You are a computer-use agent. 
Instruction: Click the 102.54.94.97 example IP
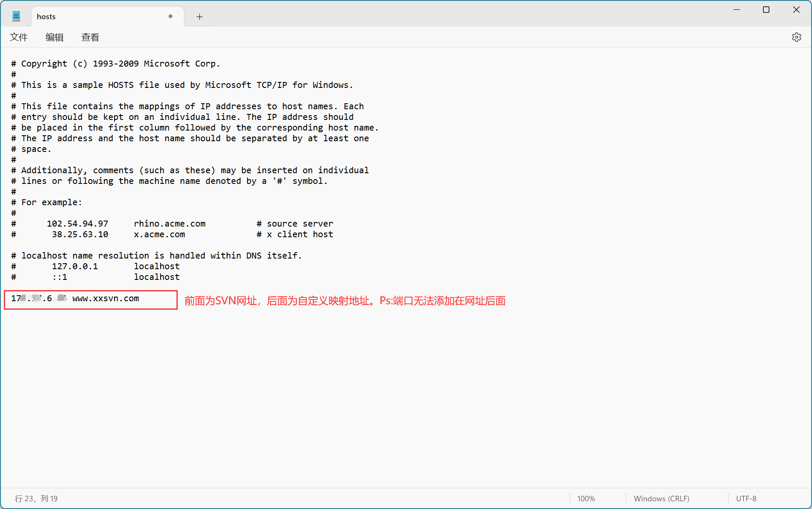point(78,224)
